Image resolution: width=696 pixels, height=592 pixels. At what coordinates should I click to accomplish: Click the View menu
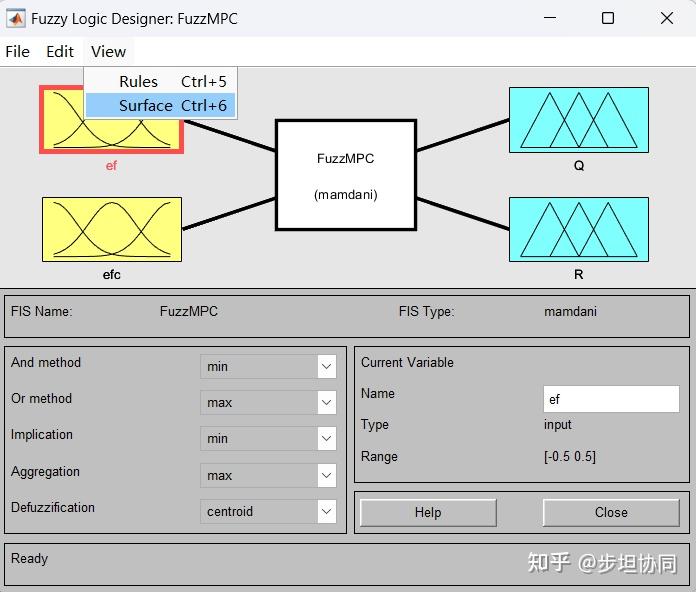(108, 51)
